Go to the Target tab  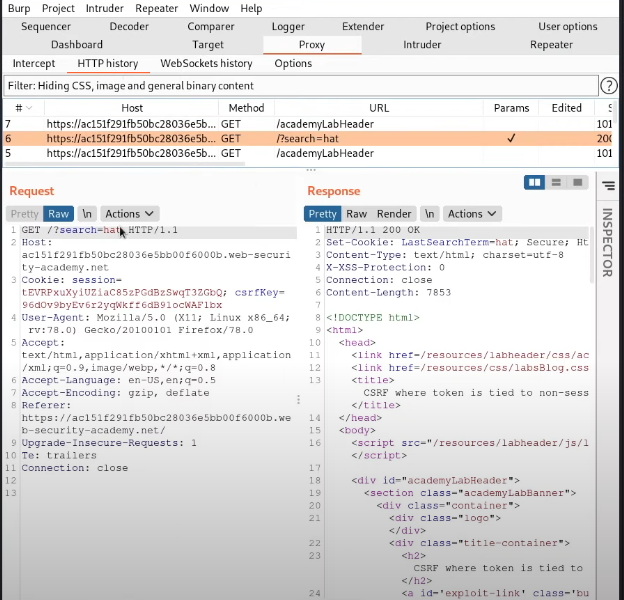tap(208, 45)
